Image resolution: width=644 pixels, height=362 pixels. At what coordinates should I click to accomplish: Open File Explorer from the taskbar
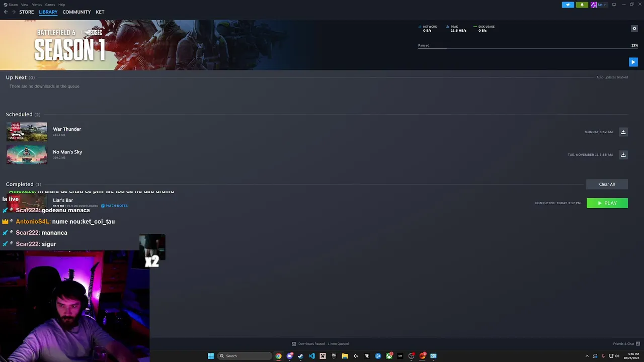point(345,356)
